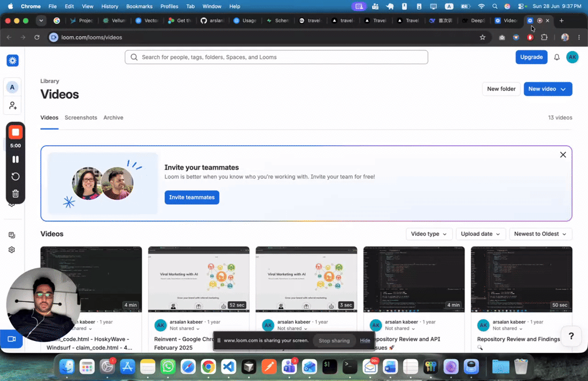Open the Bookmarks menu in menu bar

(139, 6)
